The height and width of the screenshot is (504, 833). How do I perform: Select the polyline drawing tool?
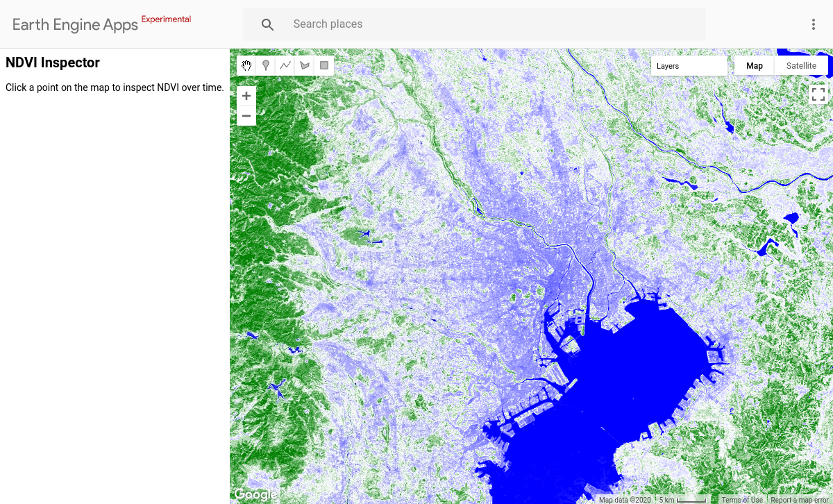(x=285, y=65)
